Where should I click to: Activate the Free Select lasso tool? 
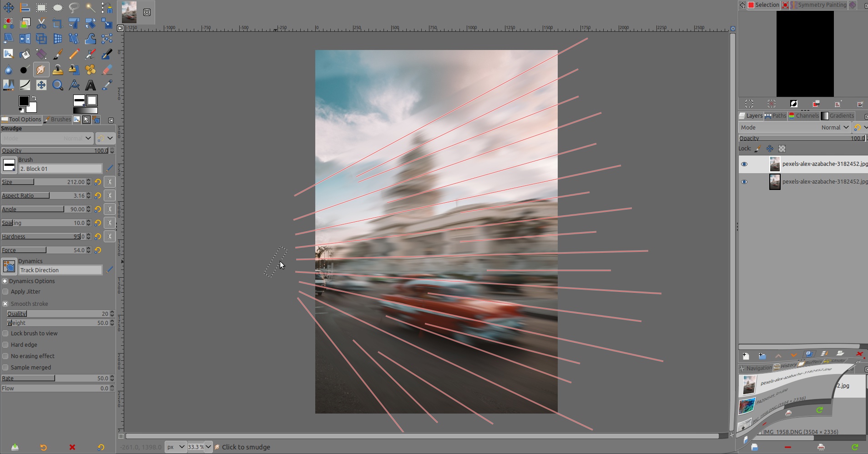[74, 8]
